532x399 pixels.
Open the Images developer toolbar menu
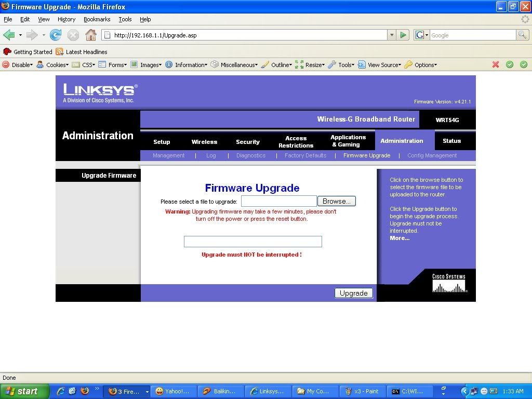(146, 65)
